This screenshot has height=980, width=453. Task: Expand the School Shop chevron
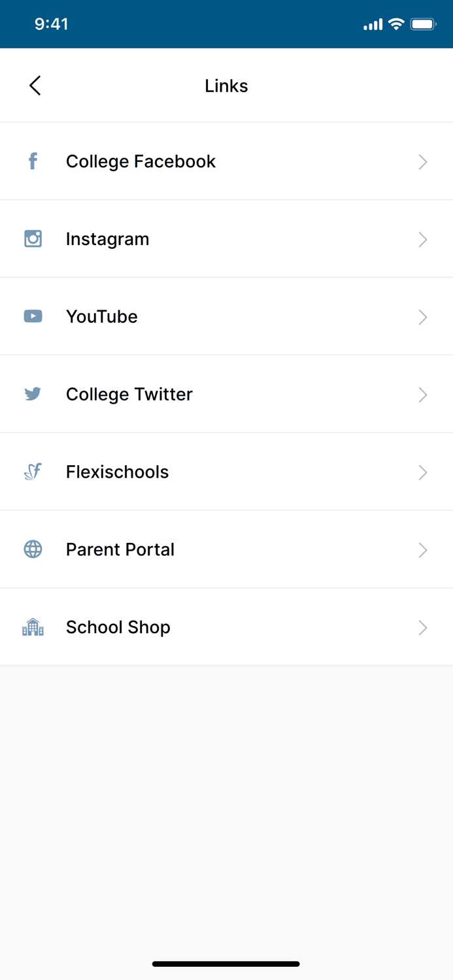click(422, 627)
